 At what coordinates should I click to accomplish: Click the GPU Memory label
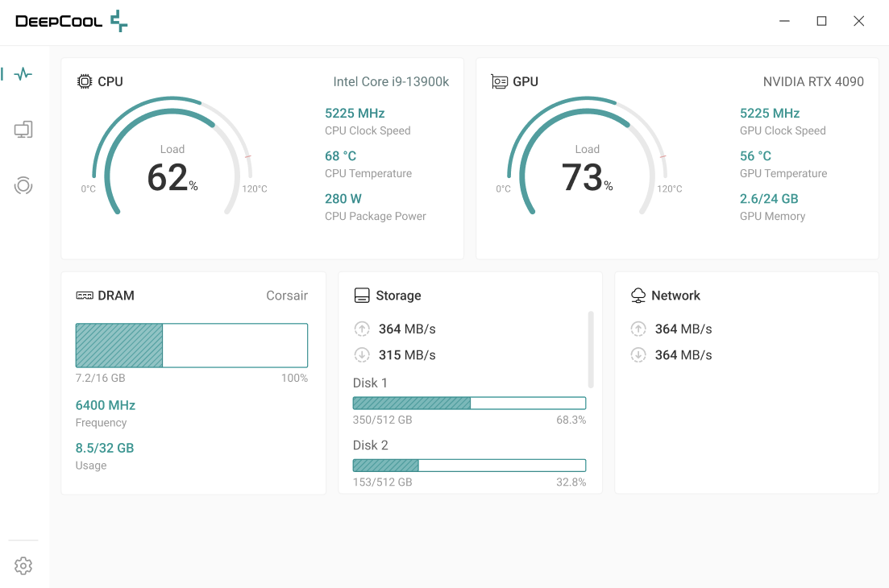(x=772, y=217)
